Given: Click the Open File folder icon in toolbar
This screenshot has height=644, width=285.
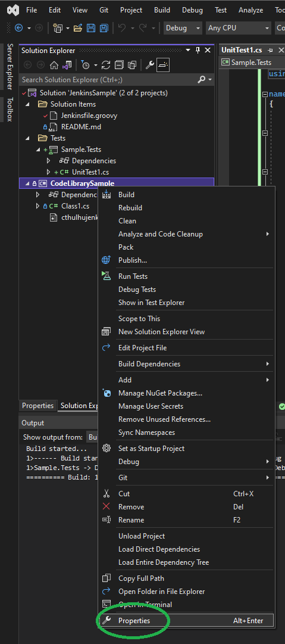Looking at the screenshot, I should click(78, 28).
